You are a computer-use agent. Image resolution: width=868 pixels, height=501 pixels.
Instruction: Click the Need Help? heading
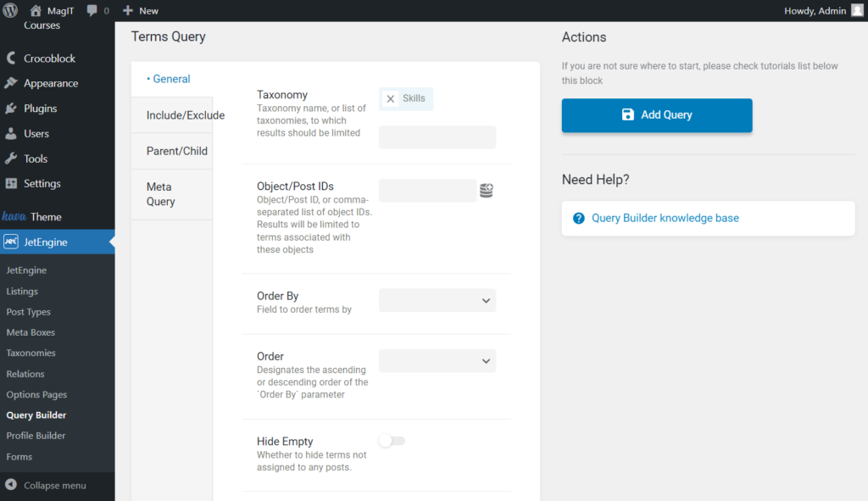tap(596, 180)
